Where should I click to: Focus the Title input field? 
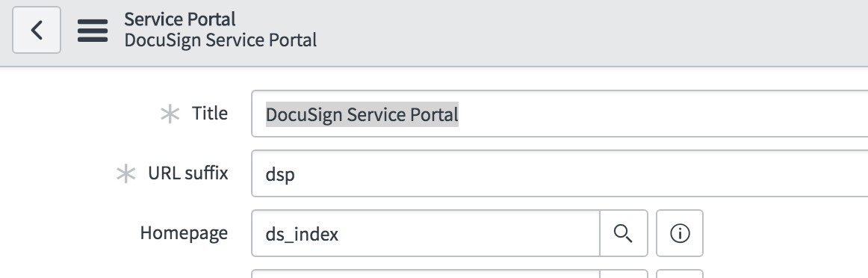pyautogui.click(x=559, y=114)
